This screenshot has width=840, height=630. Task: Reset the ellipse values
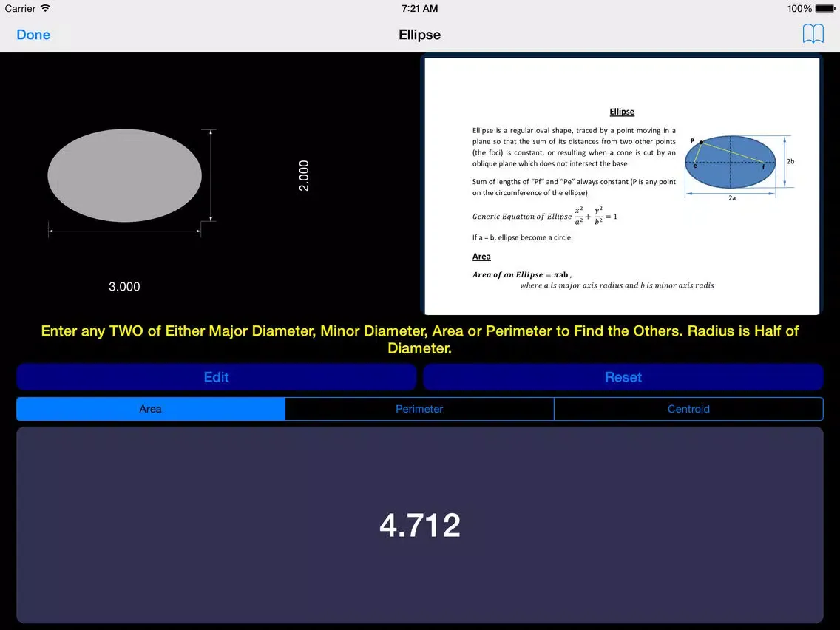coord(623,376)
